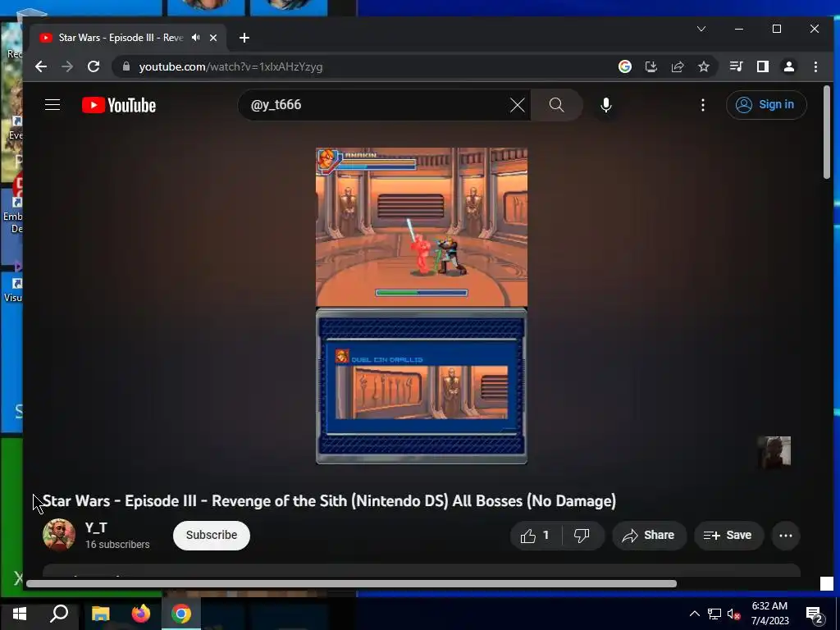Reload the YouTube page
Viewport: 840px width, 630px height.
[94, 66]
